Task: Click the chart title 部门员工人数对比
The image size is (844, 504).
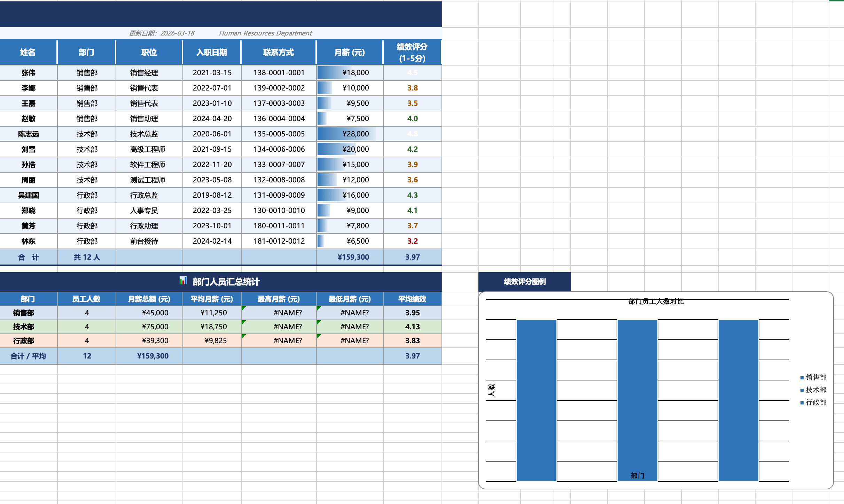Action: point(656,301)
